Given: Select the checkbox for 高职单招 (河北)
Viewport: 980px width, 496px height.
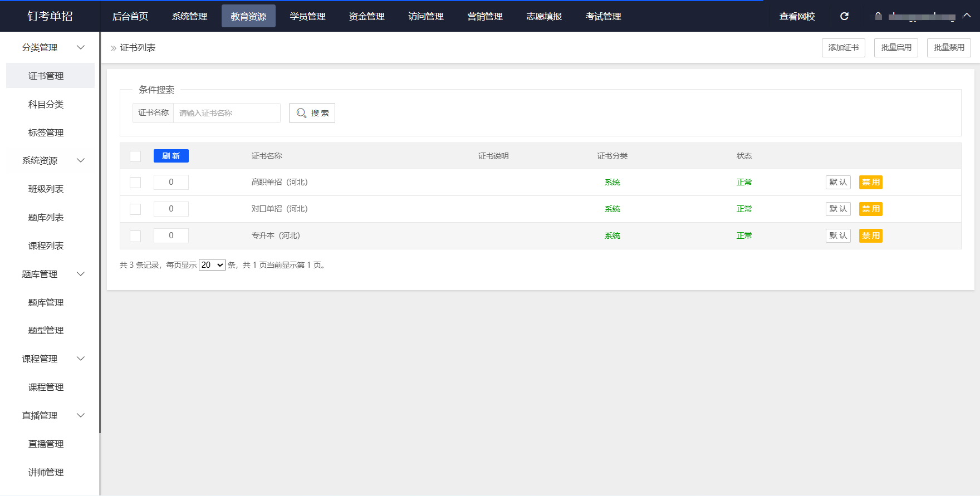Looking at the screenshot, I should point(135,183).
